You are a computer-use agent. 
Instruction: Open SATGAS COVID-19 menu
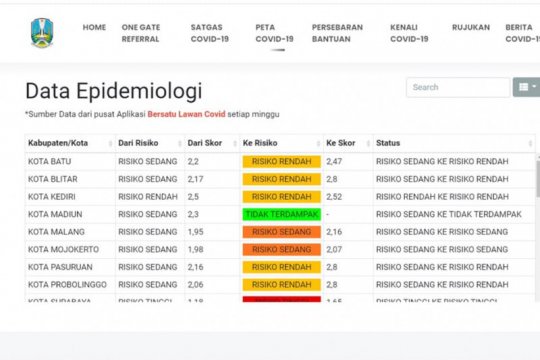210,33
